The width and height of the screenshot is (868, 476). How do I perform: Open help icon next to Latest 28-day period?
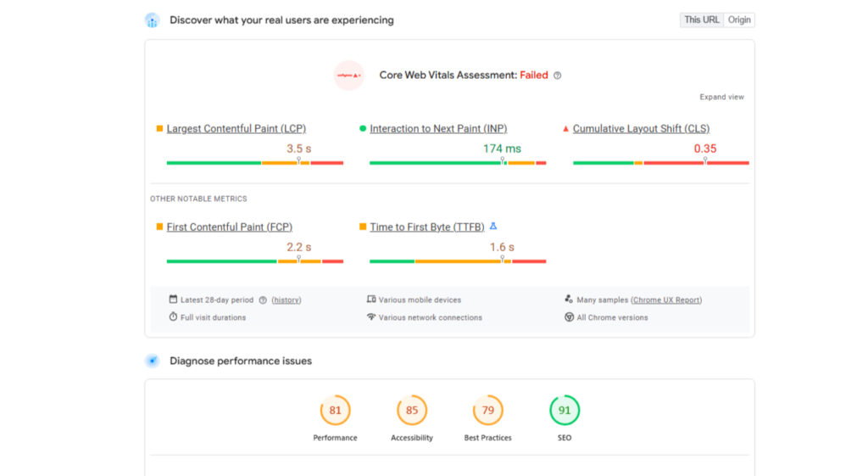pyautogui.click(x=263, y=300)
